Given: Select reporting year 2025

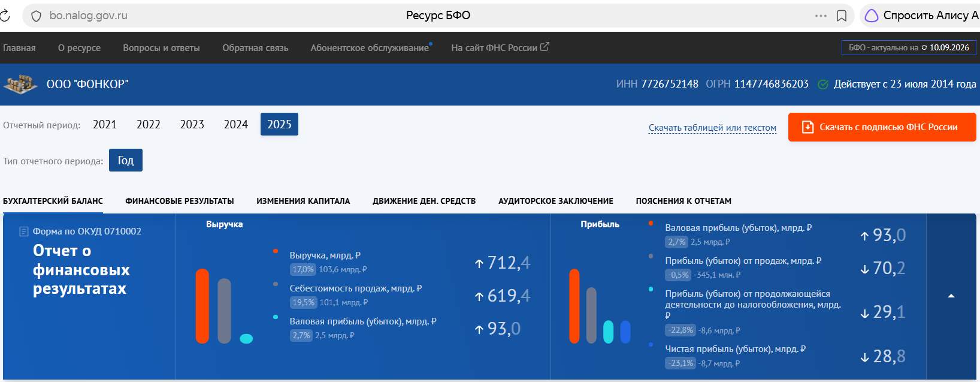Looking at the screenshot, I should point(279,124).
